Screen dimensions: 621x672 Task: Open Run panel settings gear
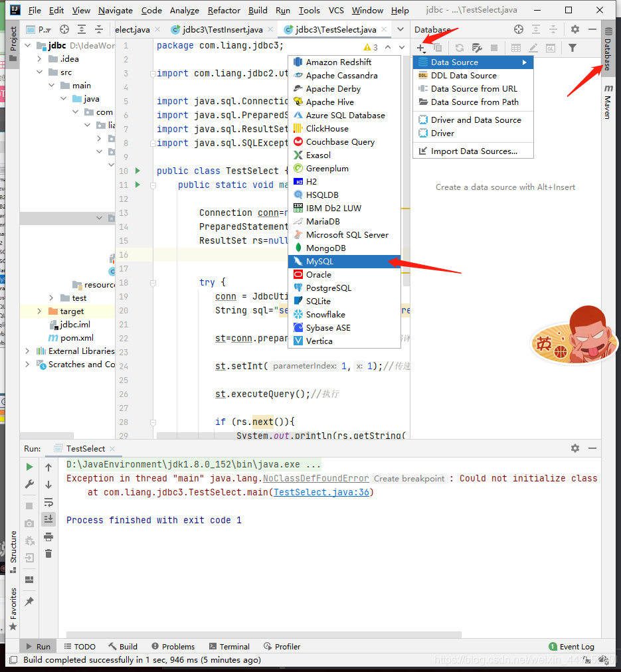[x=575, y=448]
